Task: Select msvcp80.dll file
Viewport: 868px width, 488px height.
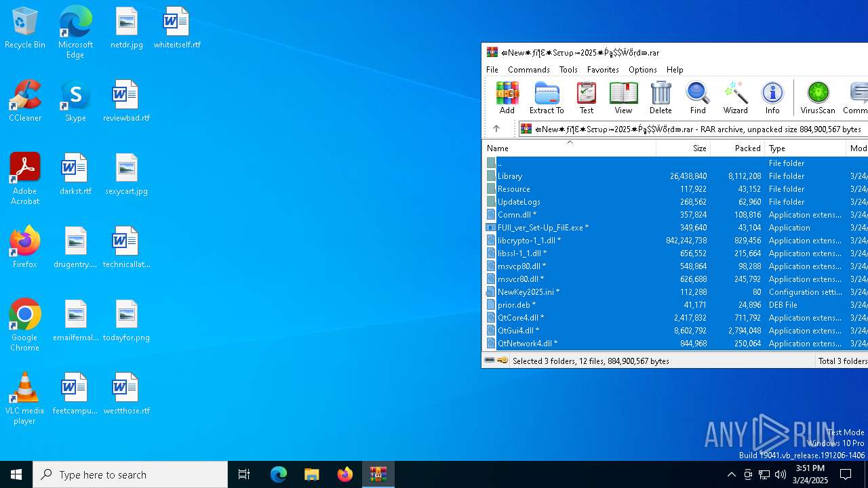Action: pyautogui.click(x=675, y=266)
